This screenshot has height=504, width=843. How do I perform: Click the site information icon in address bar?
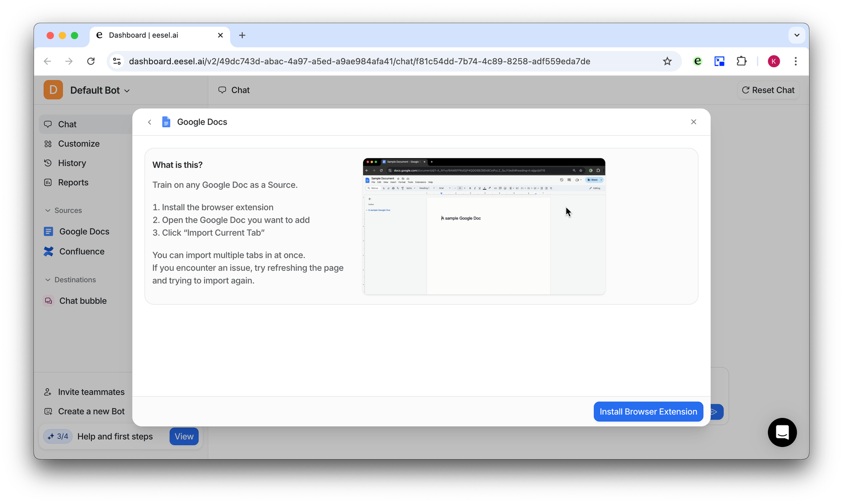tap(117, 61)
